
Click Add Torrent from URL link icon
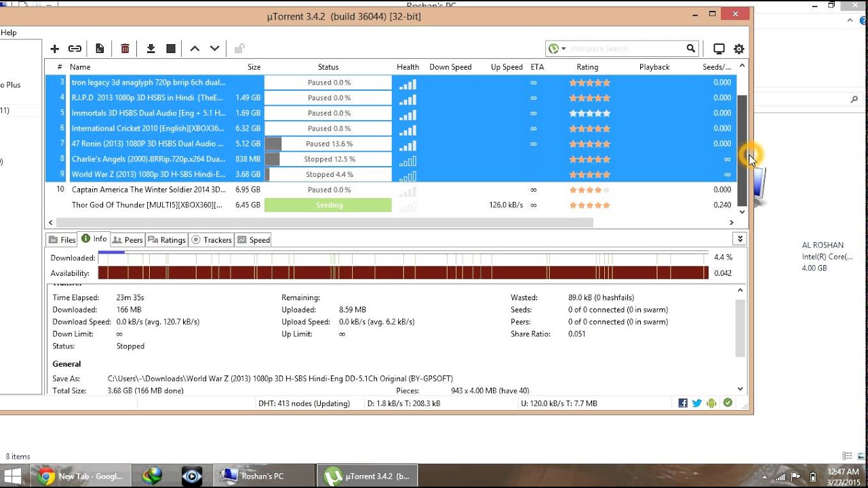(x=75, y=49)
